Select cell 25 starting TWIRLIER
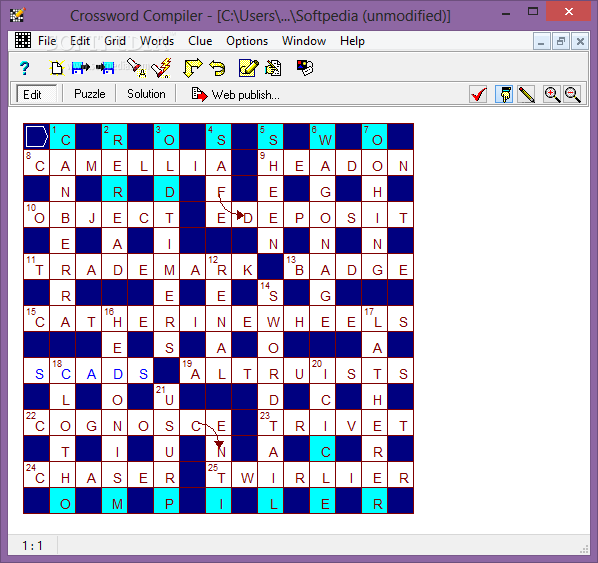This screenshot has height=563, width=598. pyautogui.click(x=219, y=475)
